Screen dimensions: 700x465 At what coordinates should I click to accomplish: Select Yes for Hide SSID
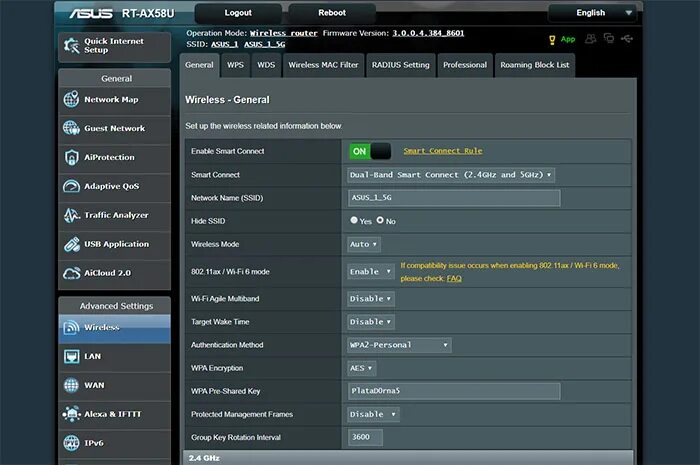tap(354, 220)
